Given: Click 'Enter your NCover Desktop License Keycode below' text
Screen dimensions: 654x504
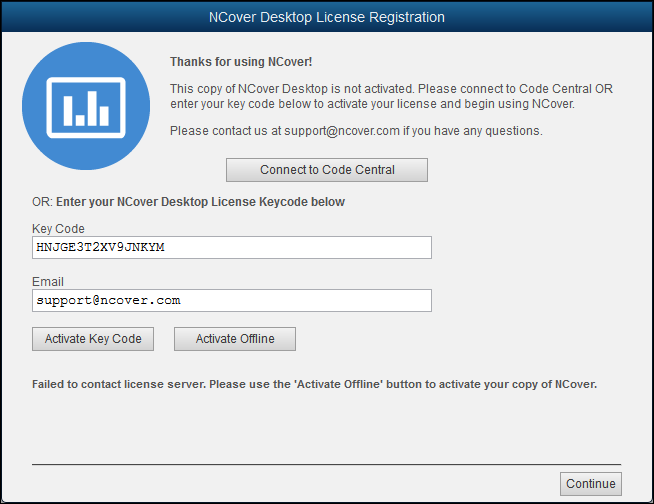Looking at the screenshot, I should [x=200, y=202].
